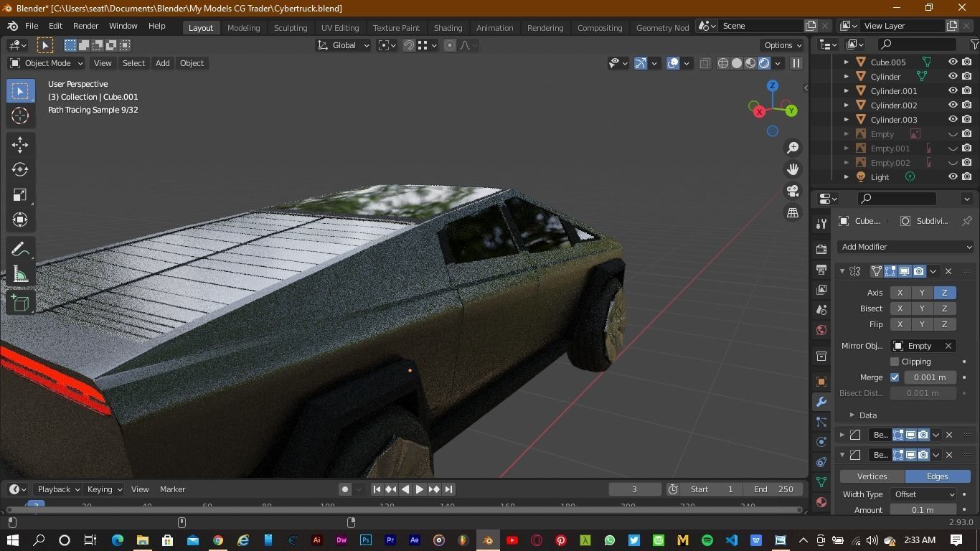980x551 pixels.
Task: Click the hand pan view icon
Action: point(793,169)
